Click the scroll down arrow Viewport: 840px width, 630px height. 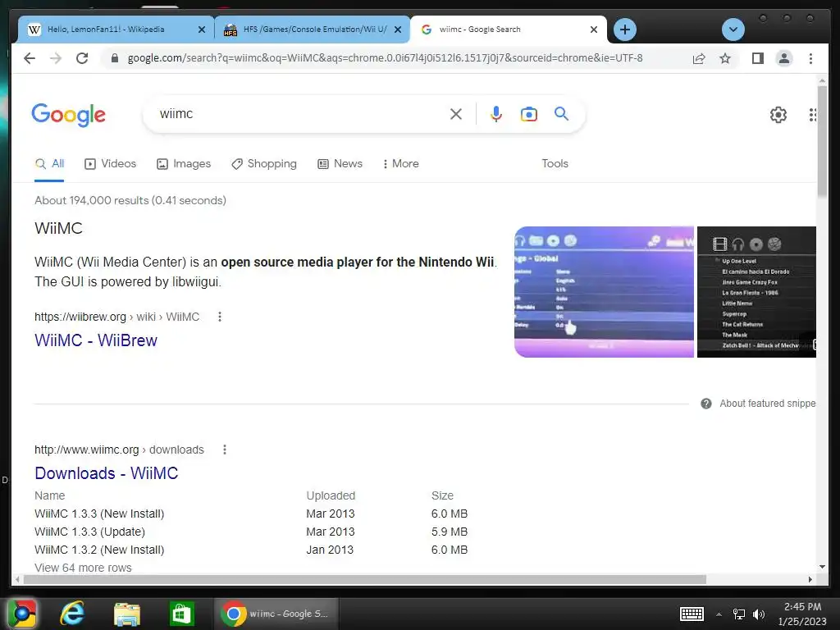point(822,566)
